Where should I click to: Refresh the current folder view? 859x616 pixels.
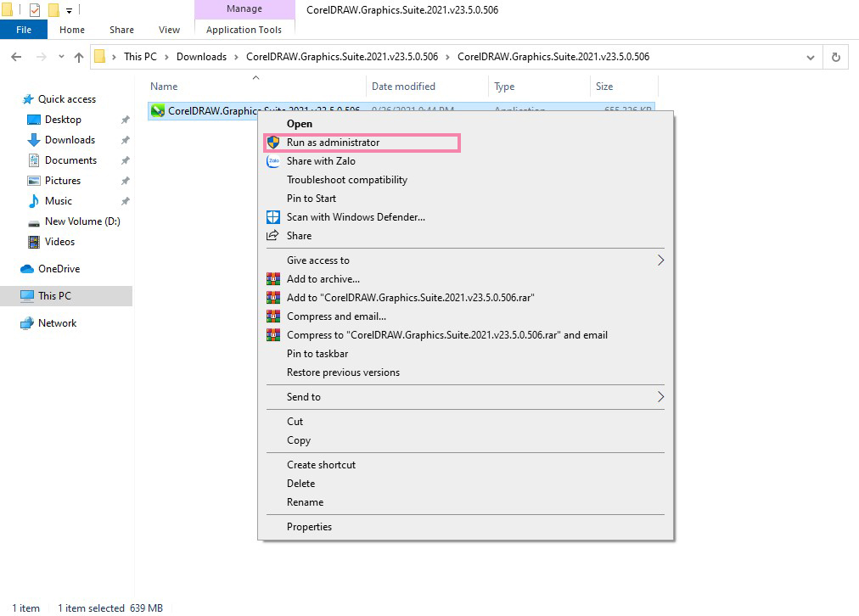[836, 57]
